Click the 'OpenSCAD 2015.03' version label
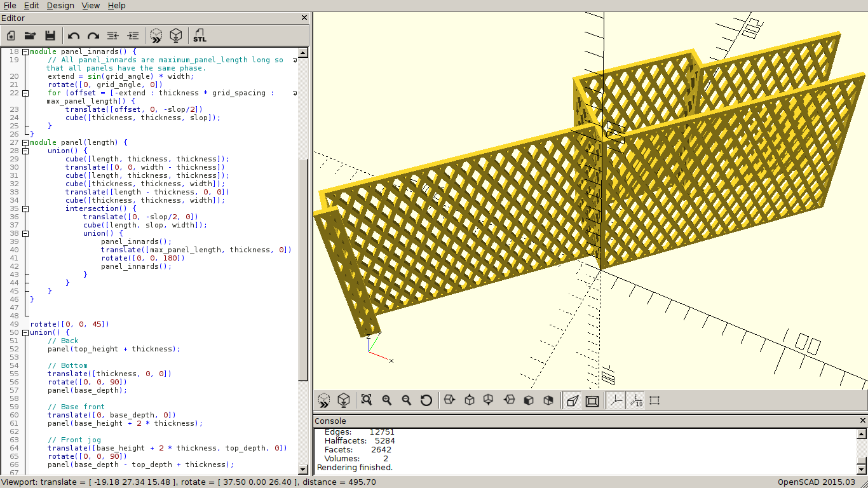The image size is (868, 488). 817,482
